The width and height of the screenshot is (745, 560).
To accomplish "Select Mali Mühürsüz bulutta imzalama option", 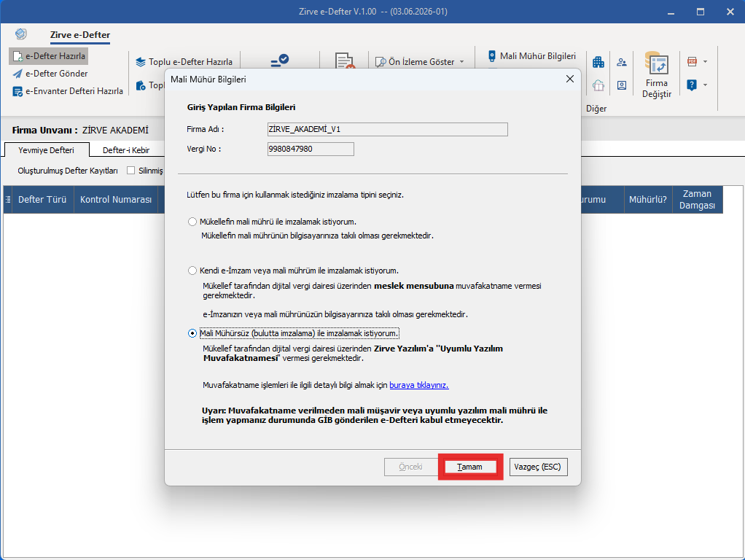I will pyautogui.click(x=192, y=333).
